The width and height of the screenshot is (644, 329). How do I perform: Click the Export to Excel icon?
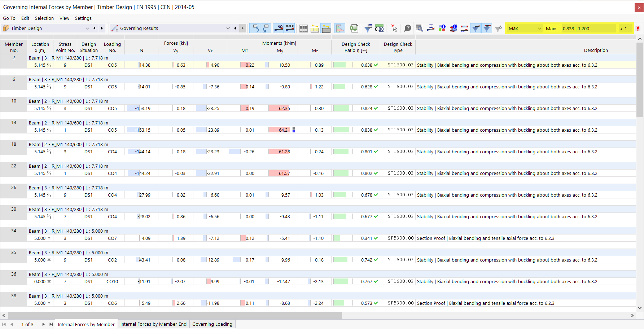[x=354, y=28]
